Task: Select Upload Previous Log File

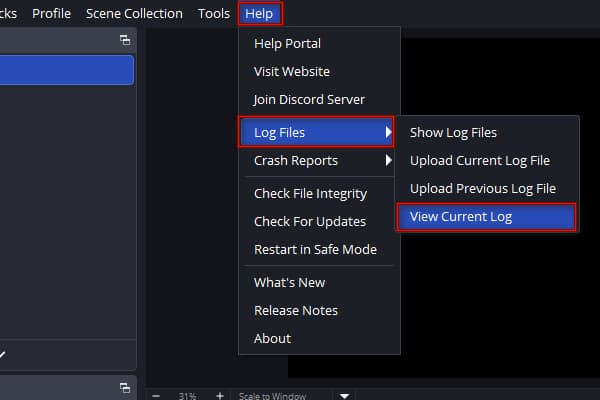Action: point(487,188)
